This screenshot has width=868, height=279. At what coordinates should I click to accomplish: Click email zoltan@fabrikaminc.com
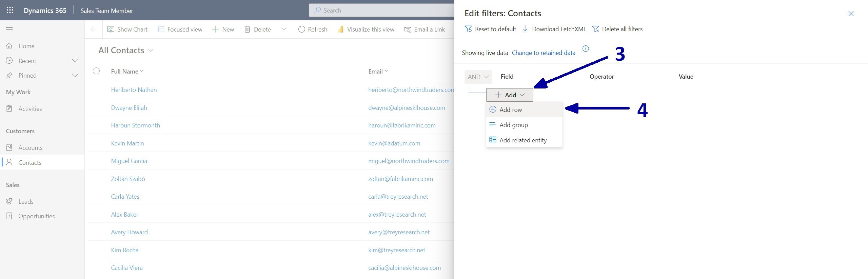[x=400, y=179]
